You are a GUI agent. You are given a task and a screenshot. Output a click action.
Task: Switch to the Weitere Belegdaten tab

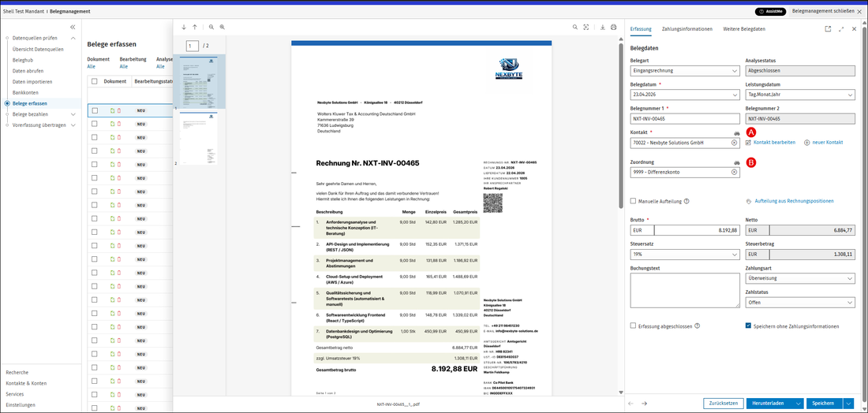click(x=744, y=28)
